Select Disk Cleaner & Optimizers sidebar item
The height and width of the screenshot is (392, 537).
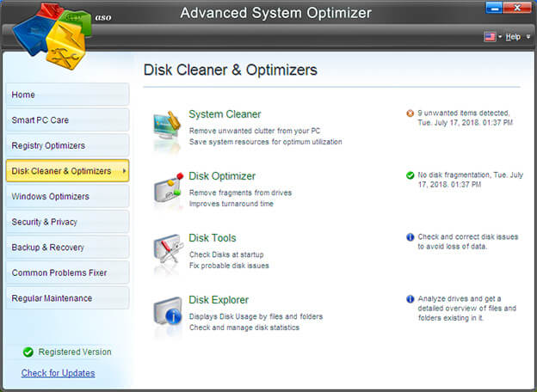pos(67,171)
